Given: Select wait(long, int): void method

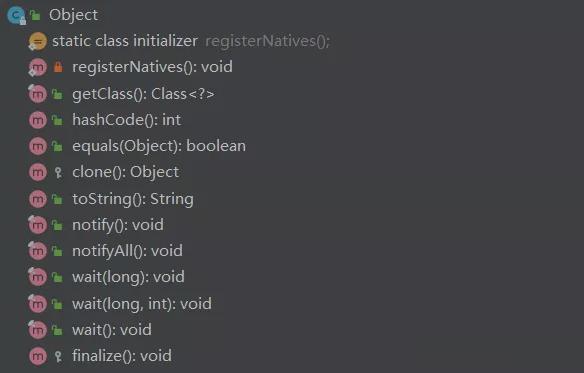Looking at the screenshot, I should pos(142,304).
